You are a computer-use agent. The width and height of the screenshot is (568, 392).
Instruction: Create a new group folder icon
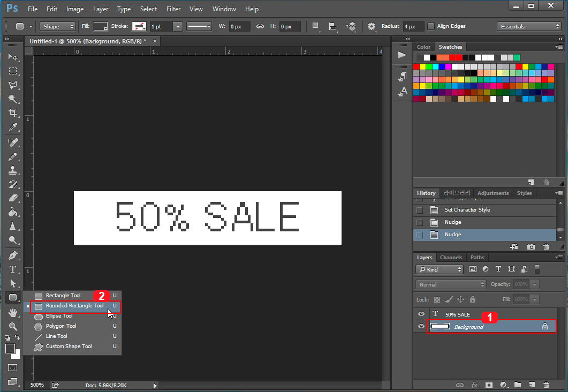517,385
